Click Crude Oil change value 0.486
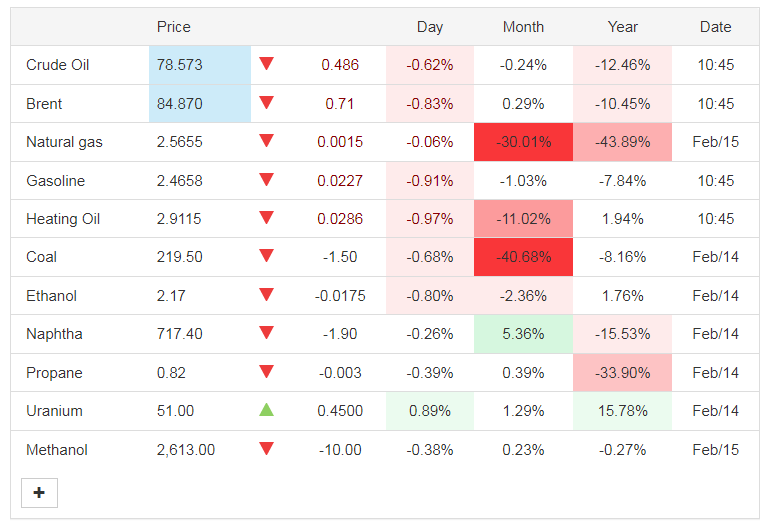 (x=340, y=65)
